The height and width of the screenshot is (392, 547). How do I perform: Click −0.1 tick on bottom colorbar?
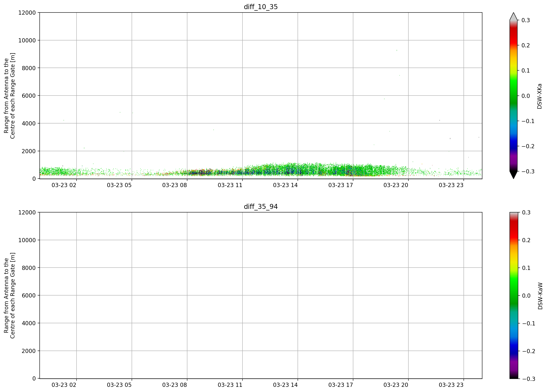tap(529, 323)
